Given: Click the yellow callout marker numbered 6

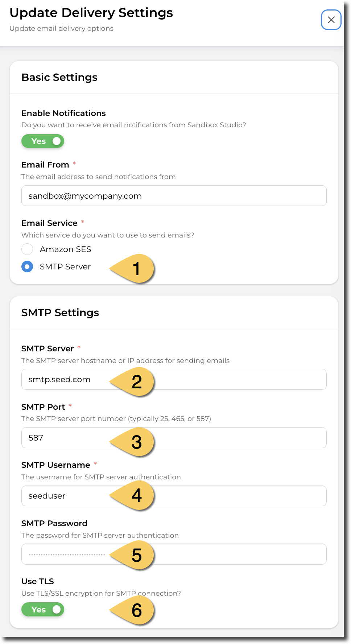Looking at the screenshot, I should pos(132,610).
